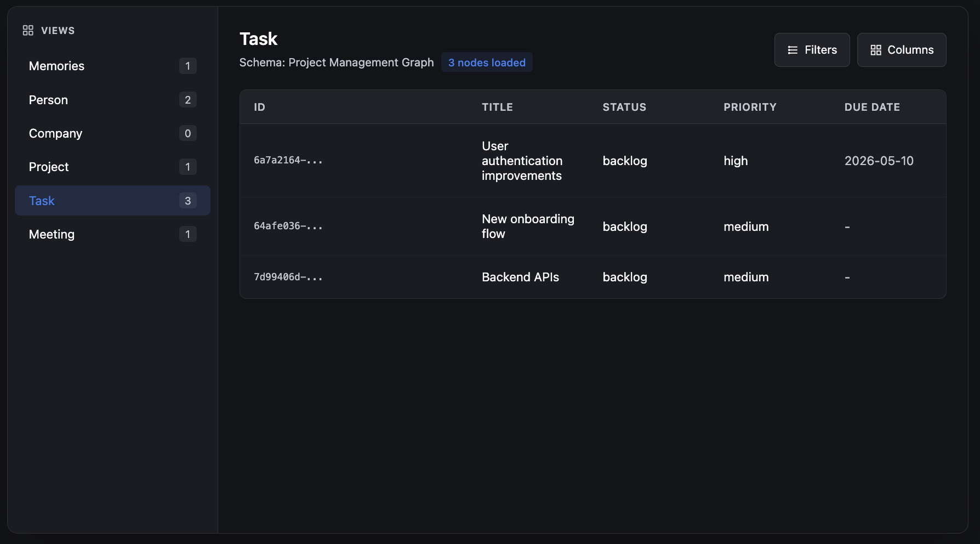The height and width of the screenshot is (544, 980).
Task: Select the Backend APIs task row
Action: point(520,277)
